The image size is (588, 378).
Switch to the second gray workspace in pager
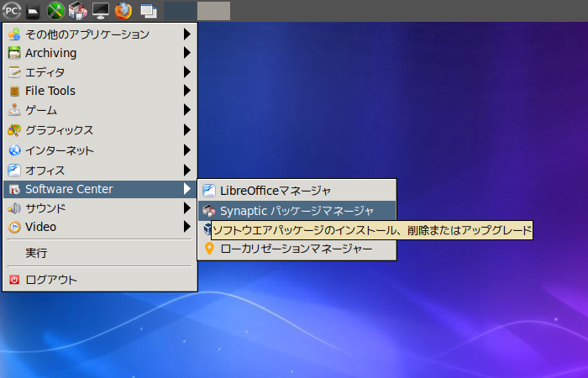213,11
